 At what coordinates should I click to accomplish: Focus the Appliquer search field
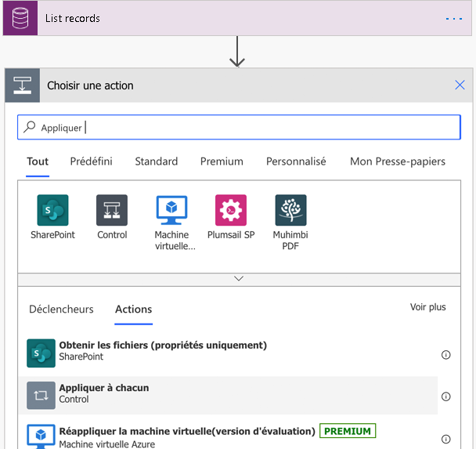pos(240,127)
